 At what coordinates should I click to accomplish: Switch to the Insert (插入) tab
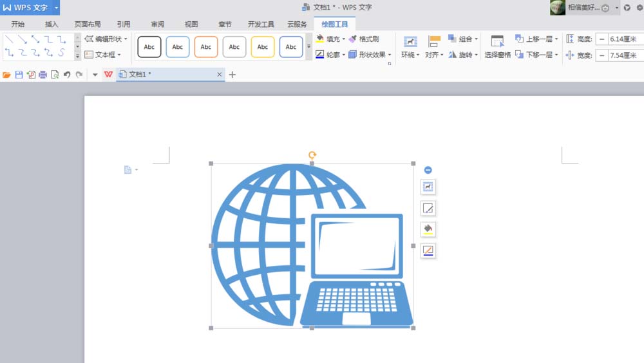click(52, 24)
